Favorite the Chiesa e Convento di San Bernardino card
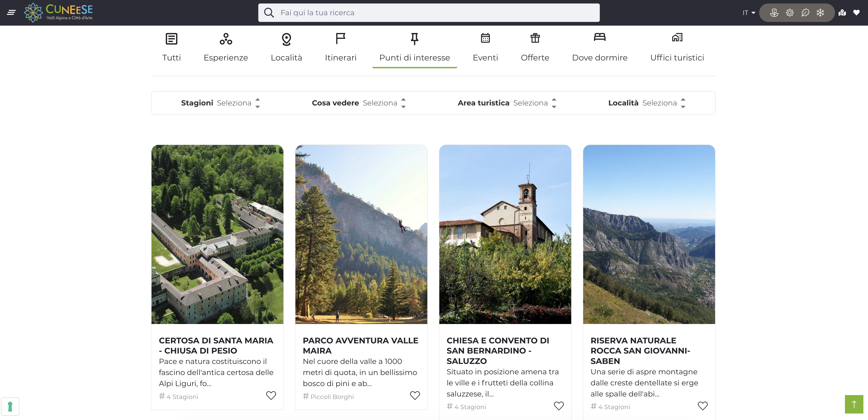 pyautogui.click(x=559, y=406)
